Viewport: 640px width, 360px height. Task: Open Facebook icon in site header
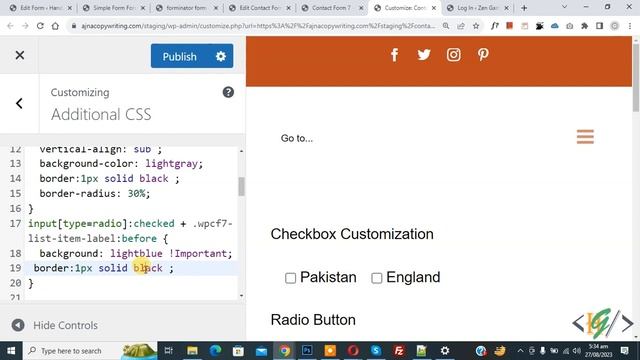pos(394,55)
